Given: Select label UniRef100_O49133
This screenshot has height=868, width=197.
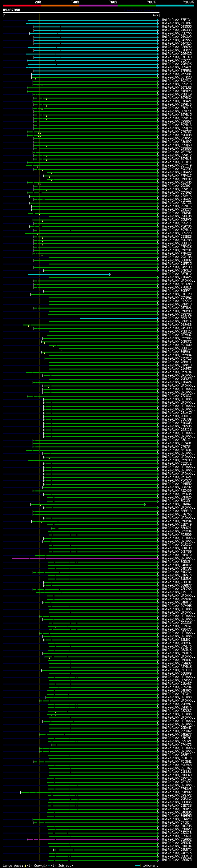Looking at the screenshot, I should point(177,267).
